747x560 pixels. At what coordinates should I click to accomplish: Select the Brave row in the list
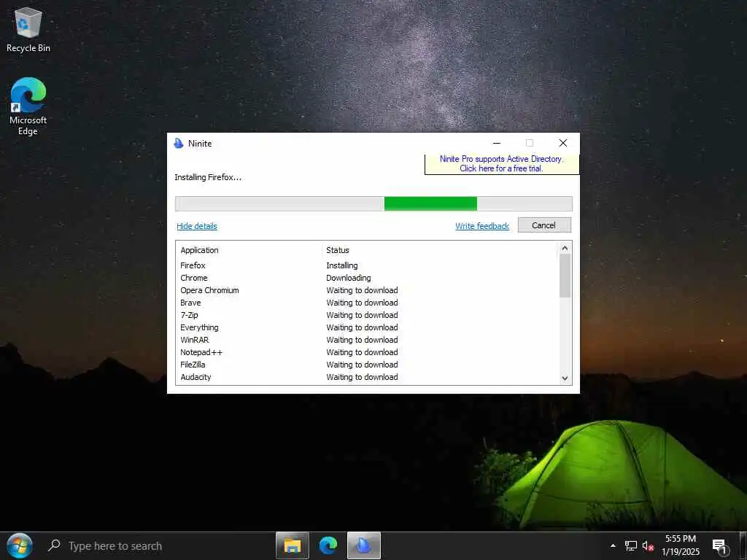(367, 303)
